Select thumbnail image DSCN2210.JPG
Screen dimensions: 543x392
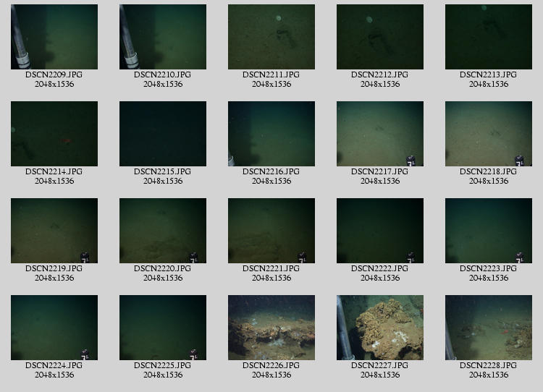(163, 37)
